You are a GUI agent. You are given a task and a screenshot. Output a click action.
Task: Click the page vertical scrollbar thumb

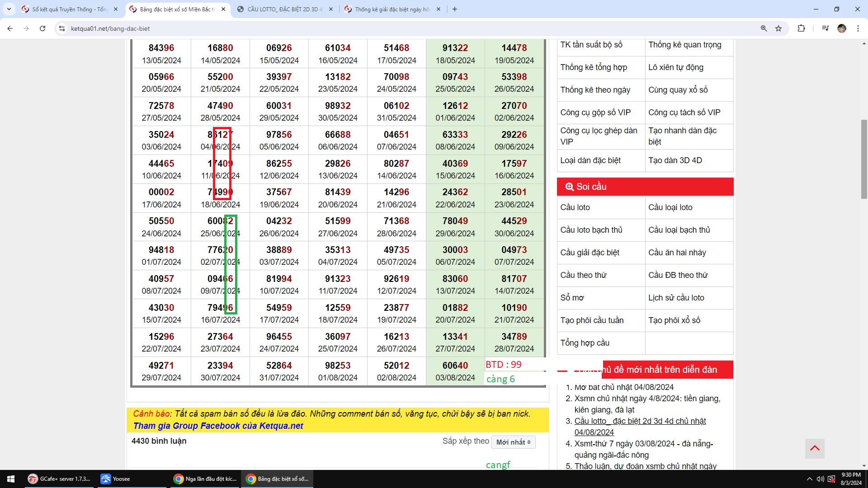coord(864,158)
